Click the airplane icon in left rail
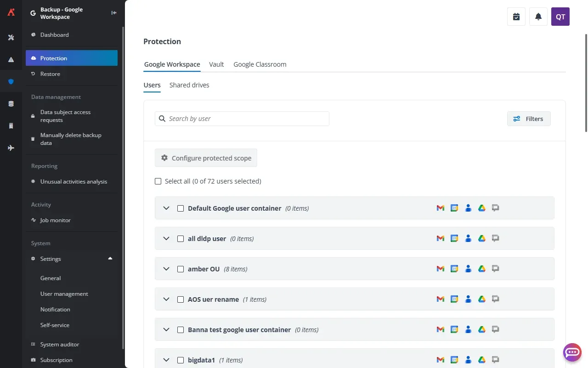 (x=11, y=148)
